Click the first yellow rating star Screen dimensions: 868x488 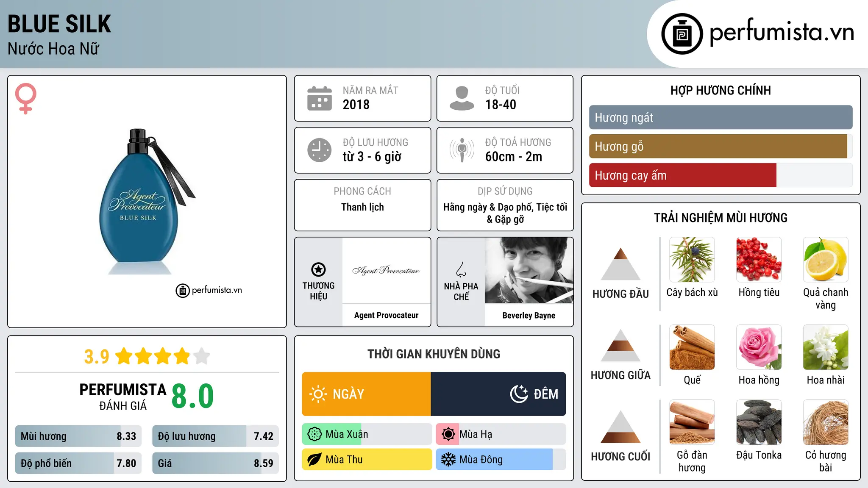[124, 356]
